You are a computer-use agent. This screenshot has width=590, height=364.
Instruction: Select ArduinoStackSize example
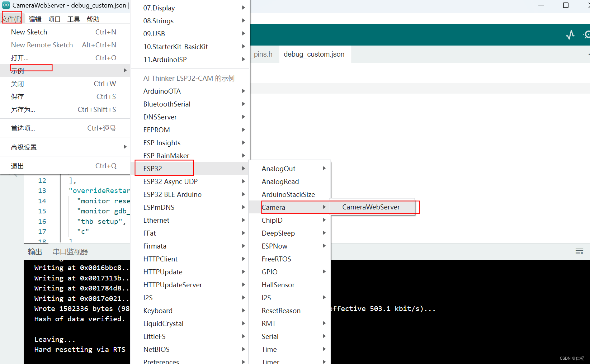290,194
